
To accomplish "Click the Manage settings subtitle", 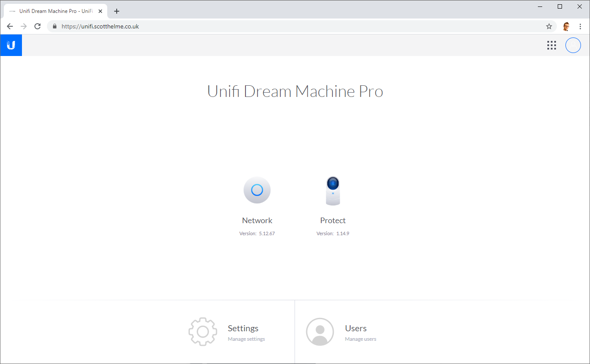I will (x=246, y=339).
